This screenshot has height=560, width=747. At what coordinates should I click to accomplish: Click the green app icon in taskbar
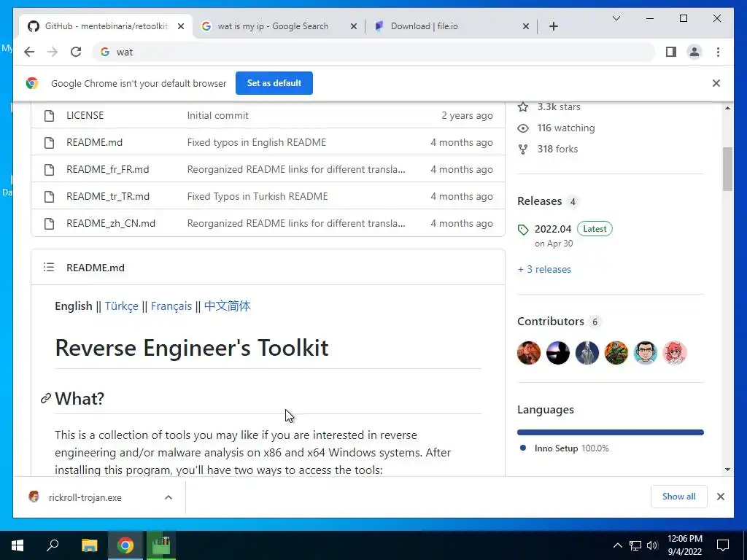pos(161,545)
